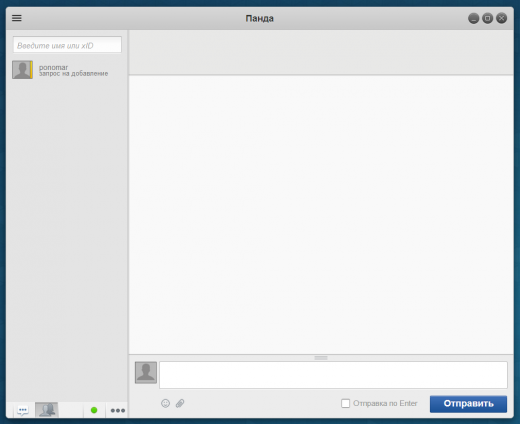Open the hamburger main menu

coord(17,18)
